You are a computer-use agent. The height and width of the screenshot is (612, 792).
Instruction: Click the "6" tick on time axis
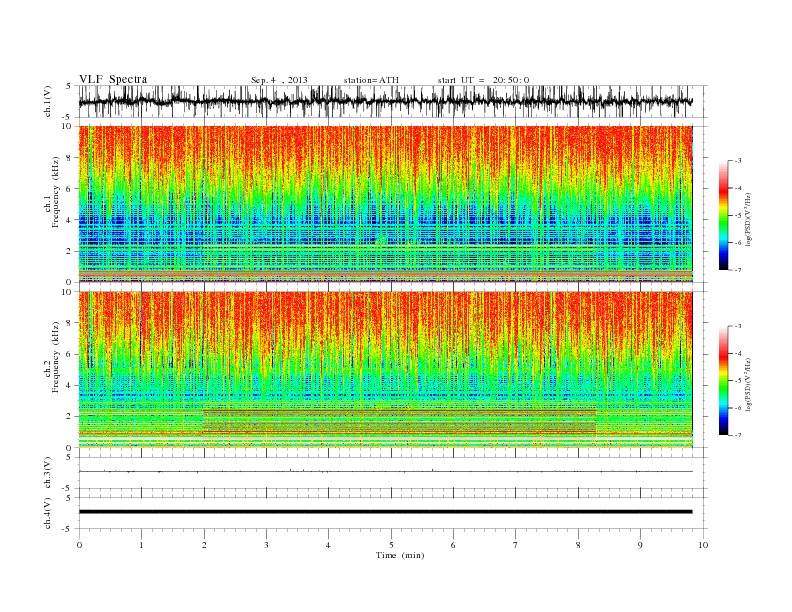(x=453, y=545)
